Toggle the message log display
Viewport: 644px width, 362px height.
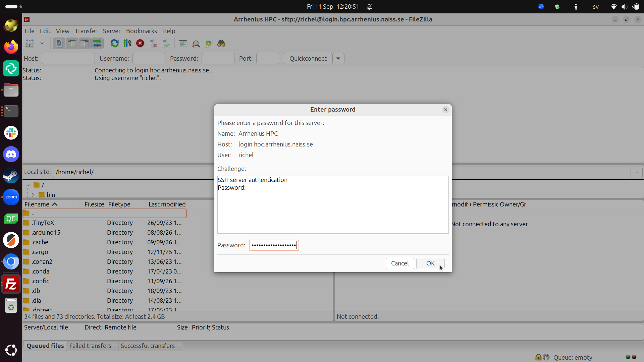pos(59,44)
